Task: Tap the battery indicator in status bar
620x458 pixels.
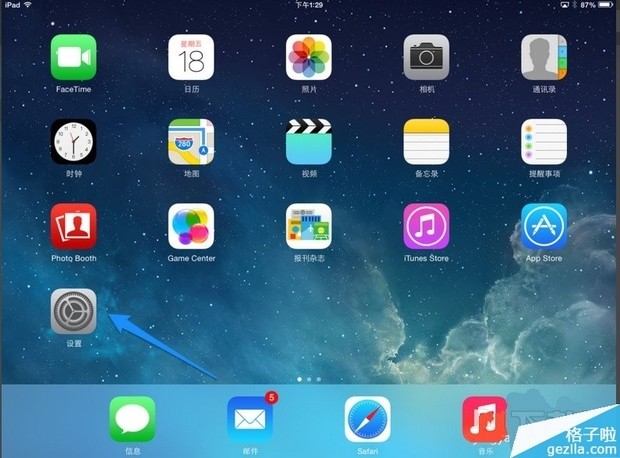Action: (x=605, y=5)
